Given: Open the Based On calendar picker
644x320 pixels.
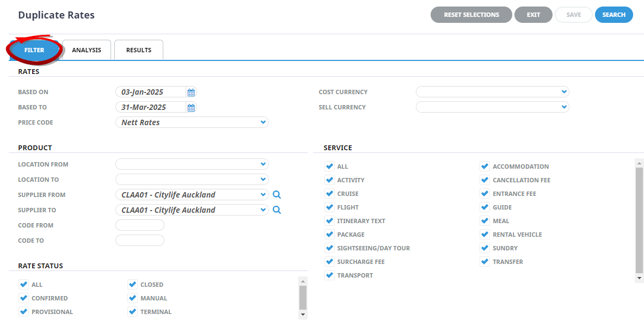Looking at the screenshot, I should 191,92.
